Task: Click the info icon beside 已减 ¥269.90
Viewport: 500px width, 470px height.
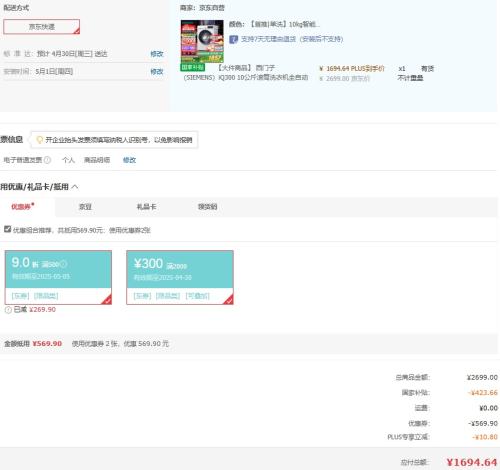Action: click(x=8, y=310)
